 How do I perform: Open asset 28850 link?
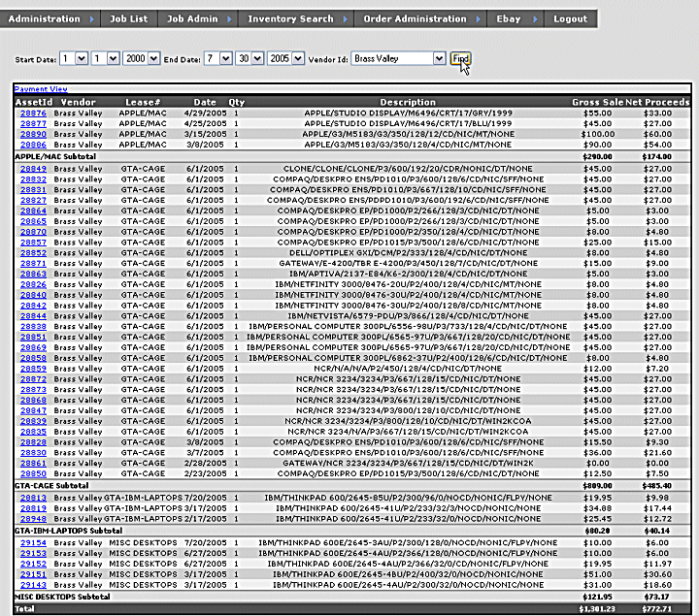point(33,473)
